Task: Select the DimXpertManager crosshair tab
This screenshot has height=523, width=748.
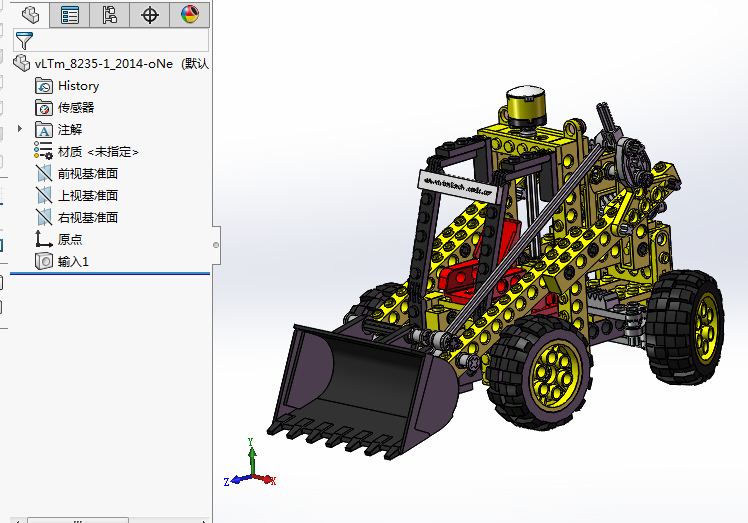Action: 150,14
